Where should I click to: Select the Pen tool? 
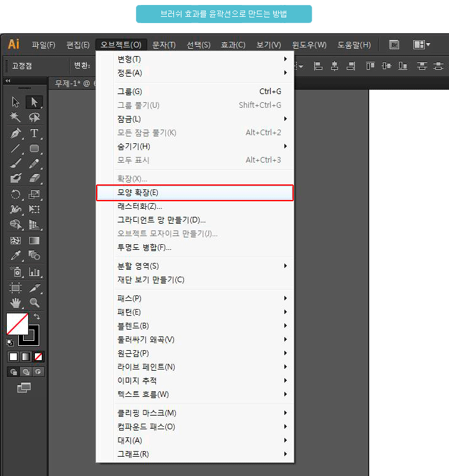click(x=16, y=133)
